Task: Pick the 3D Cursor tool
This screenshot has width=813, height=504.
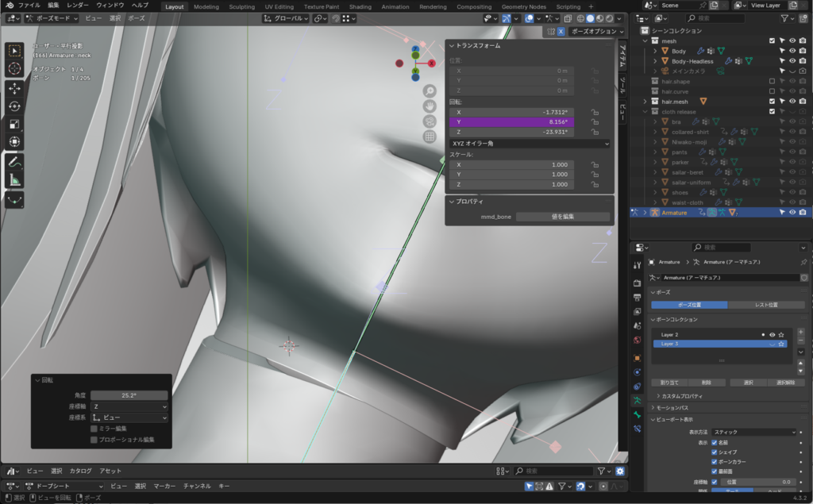Action: coord(15,68)
